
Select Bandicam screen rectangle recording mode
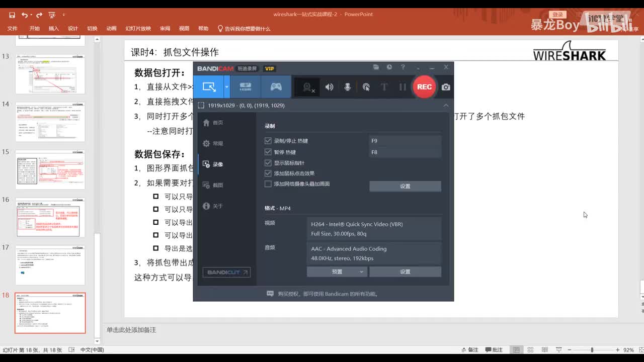tap(209, 86)
